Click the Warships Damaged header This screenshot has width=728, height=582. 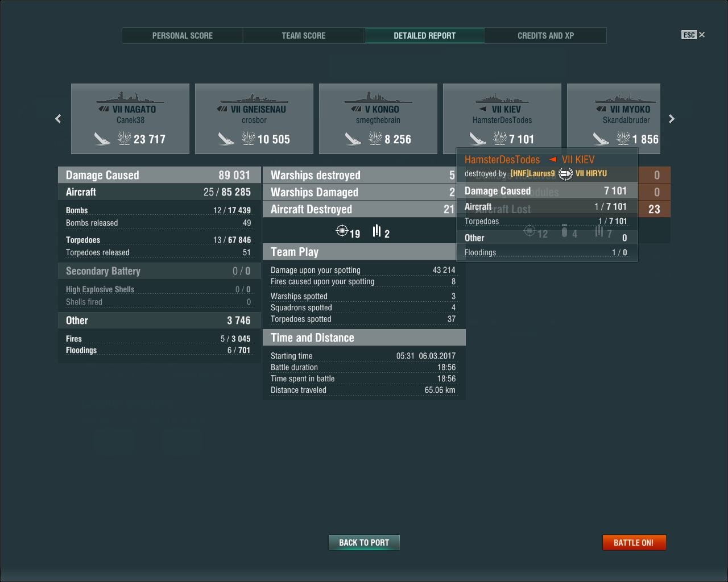[359, 192]
